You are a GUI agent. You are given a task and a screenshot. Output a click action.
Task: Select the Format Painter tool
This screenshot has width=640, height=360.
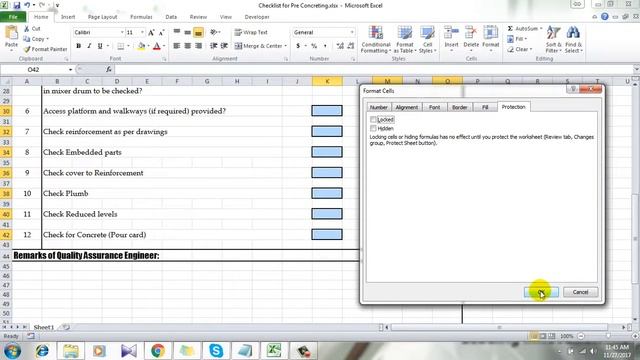pyautogui.click(x=45, y=49)
